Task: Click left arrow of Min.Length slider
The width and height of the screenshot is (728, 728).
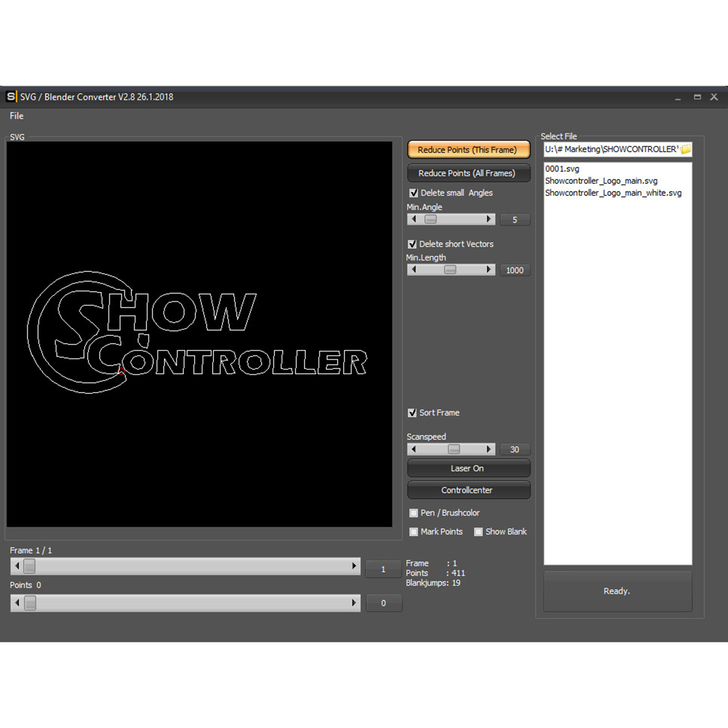Action: 413,270
